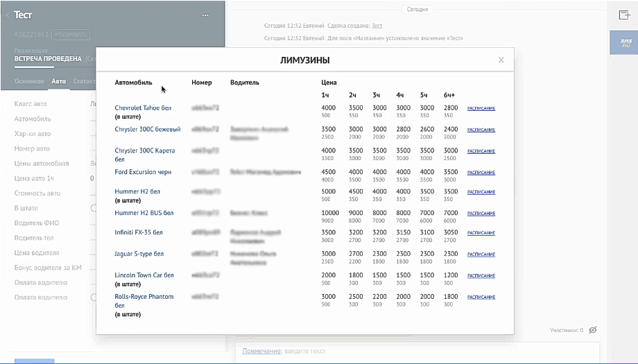Close the ЛИМУЗИНЫ dialog with X icon

501,60
